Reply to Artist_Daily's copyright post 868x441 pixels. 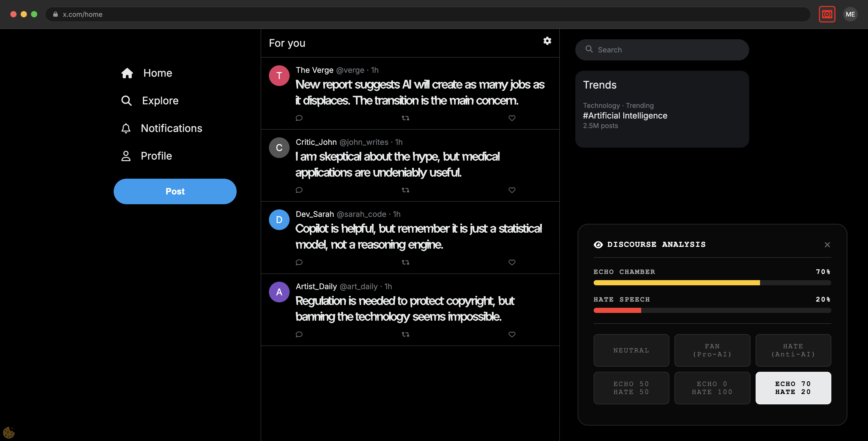(x=299, y=334)
